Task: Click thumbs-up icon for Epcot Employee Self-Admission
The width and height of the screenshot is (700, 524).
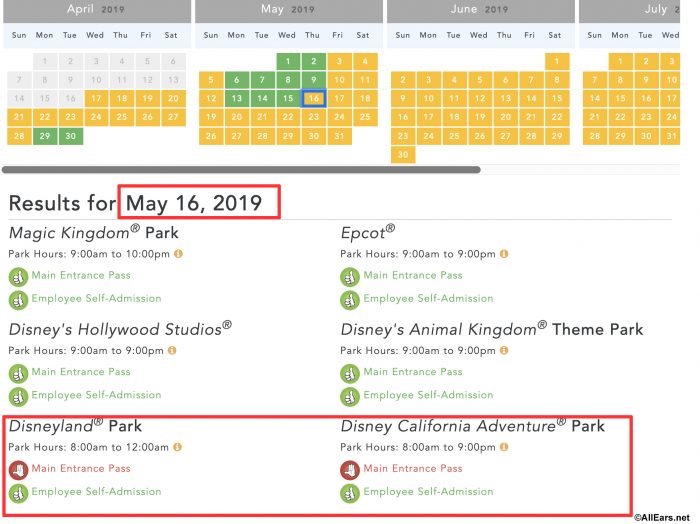Action: (350, 300)
